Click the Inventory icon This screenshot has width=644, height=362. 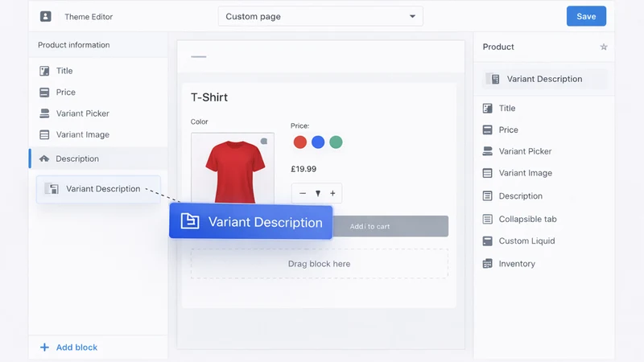coord(488,264)
